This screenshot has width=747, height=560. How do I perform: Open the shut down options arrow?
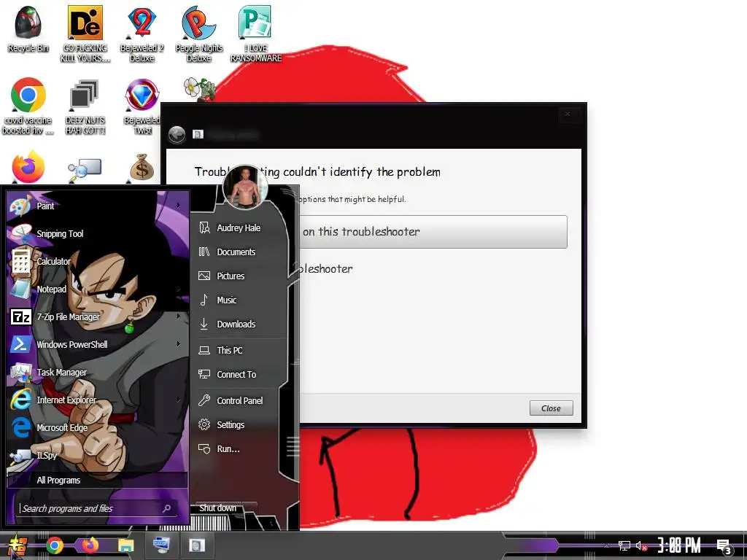coord(251,508)
